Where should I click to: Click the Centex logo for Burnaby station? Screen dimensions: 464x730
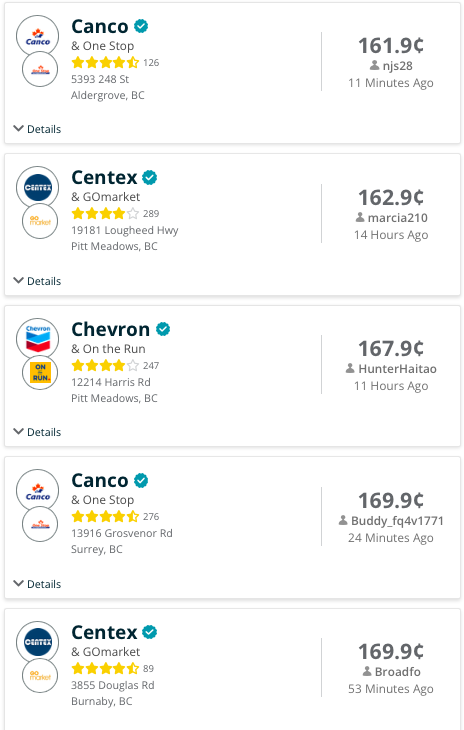click(38, 642)
